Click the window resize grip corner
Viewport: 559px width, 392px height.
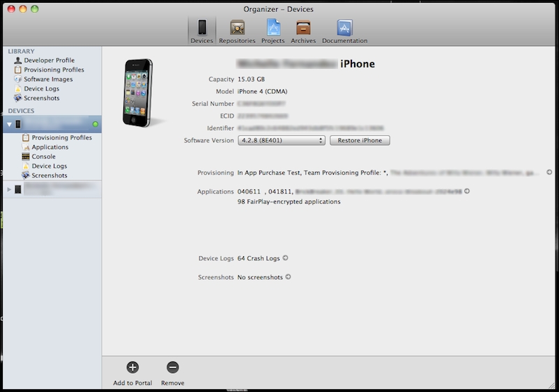tap(551, 385)
